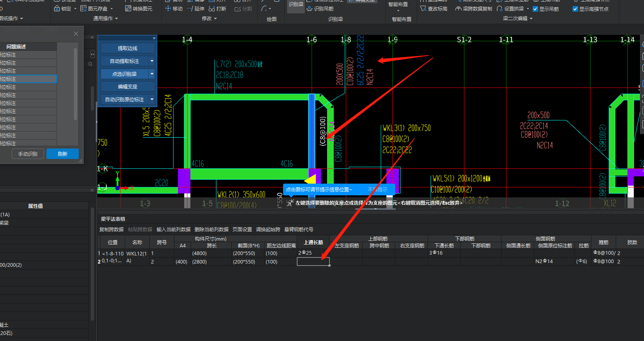
Task: Open the 锁定 dropdown arrow
Action: click(75, 8)
